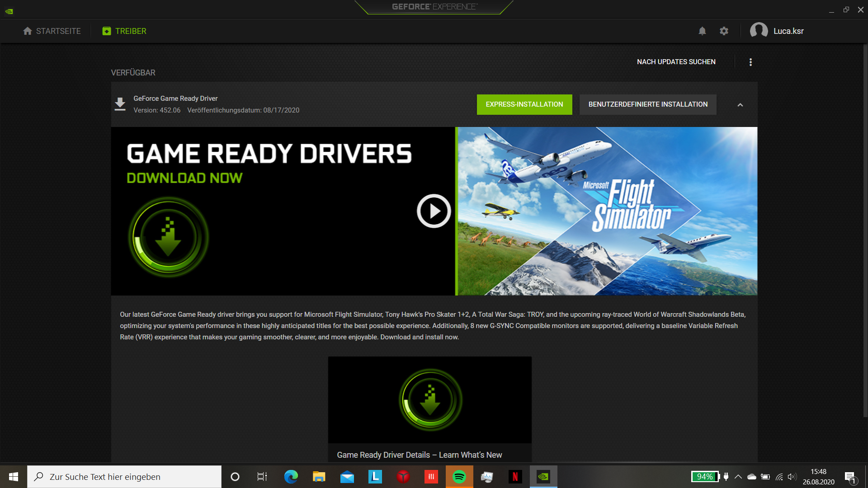The width and height of the screenshot is (868, 488).
Task: Open Microsoft Edge from the taskbar
Action: (x=291, y=477)
